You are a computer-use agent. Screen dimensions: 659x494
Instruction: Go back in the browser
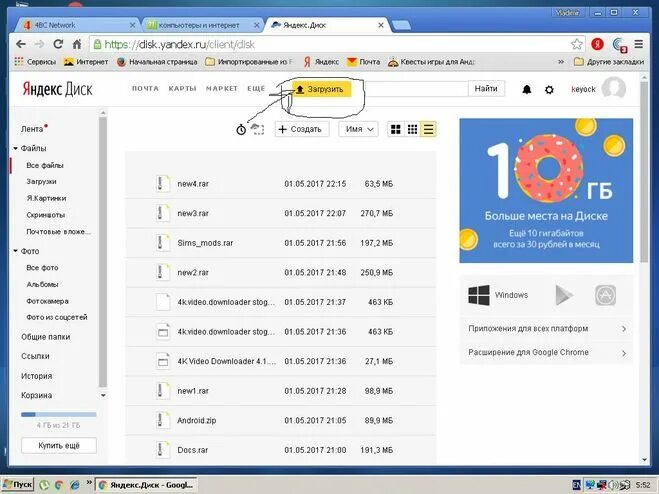click(21, 44)
